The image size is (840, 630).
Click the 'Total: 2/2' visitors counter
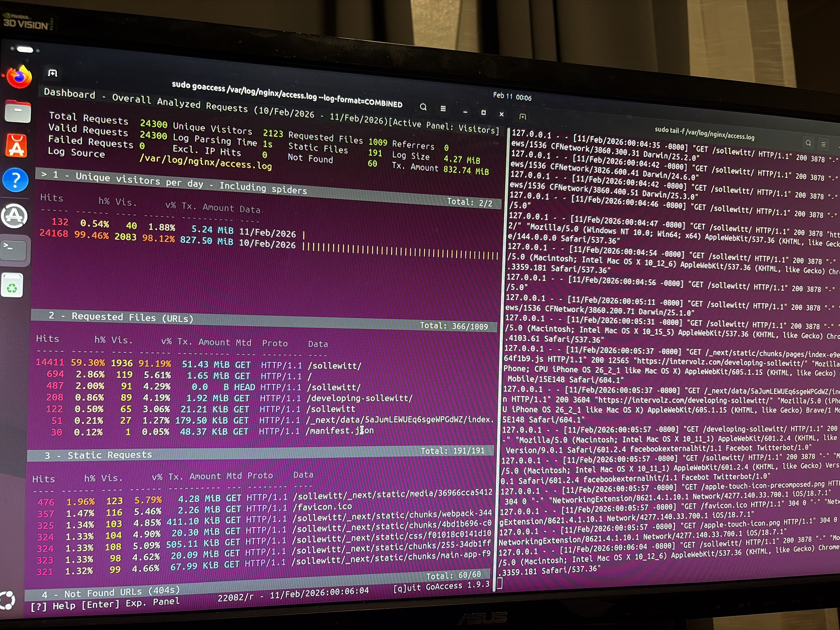[469, 202]
